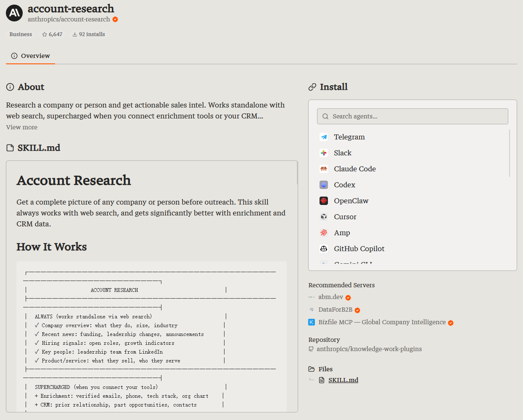
Task: Click the Codex agent icon
Action: [x=324, y=185]
